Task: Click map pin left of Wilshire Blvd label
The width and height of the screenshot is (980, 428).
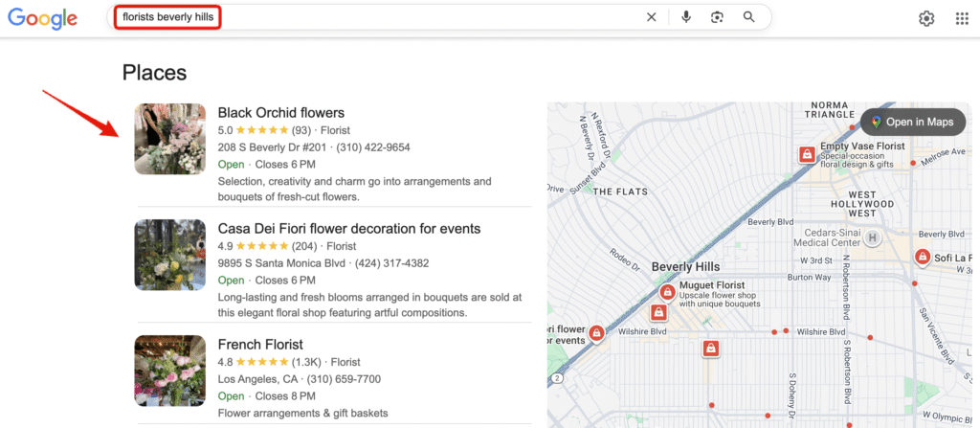Action: [x=597, y=333]
